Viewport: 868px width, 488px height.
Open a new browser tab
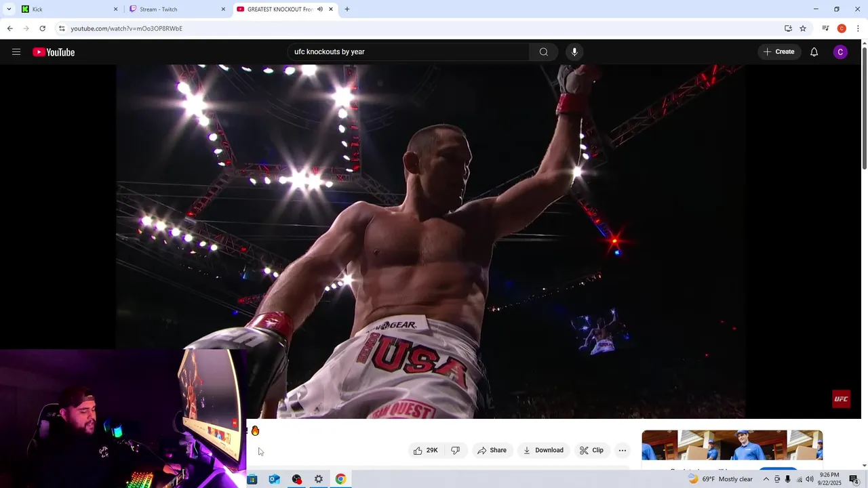click(x=347, y=9)
